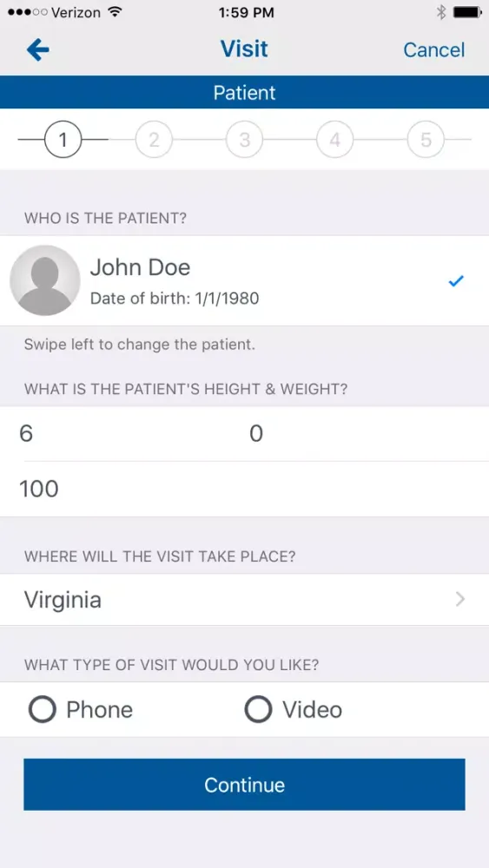The width and height of the screenshot is (489, 868).
Task: Tap the back arrow icon
Action: click(x=38, y=50)
